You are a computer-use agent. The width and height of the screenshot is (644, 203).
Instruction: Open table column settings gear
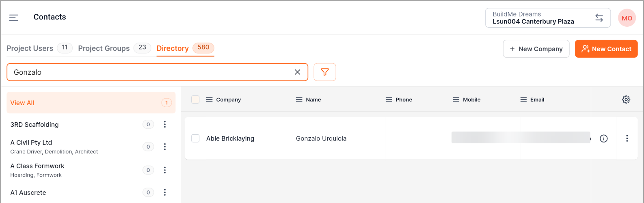[x=626, y=99]
